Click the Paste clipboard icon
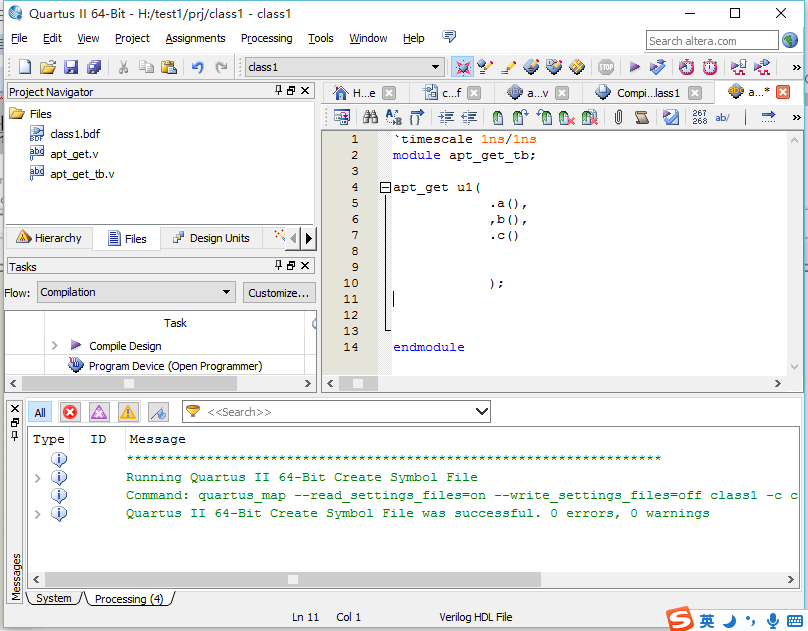The height and width of the screenshot is (631, 808). coord(169,67)
